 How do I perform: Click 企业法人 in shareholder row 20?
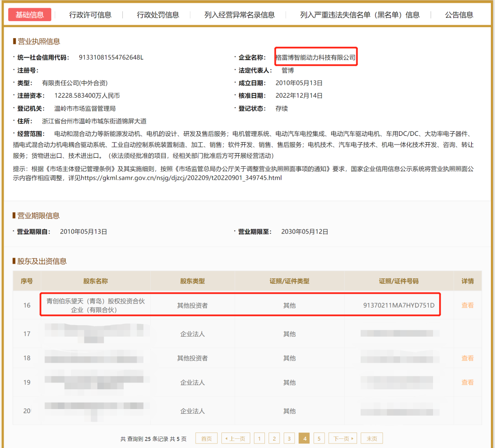point(192,411)
